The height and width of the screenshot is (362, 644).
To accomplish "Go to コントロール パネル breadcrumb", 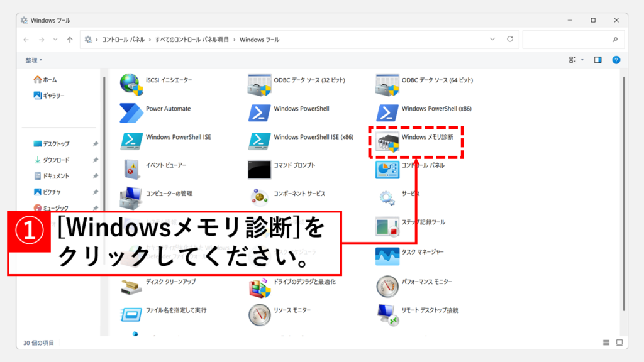I will click(123, 40).
